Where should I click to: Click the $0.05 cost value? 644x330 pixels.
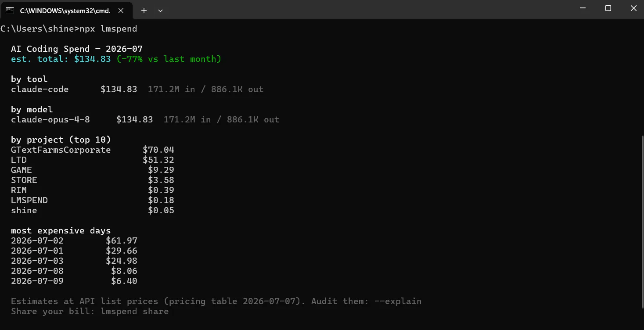pos(161,210)
